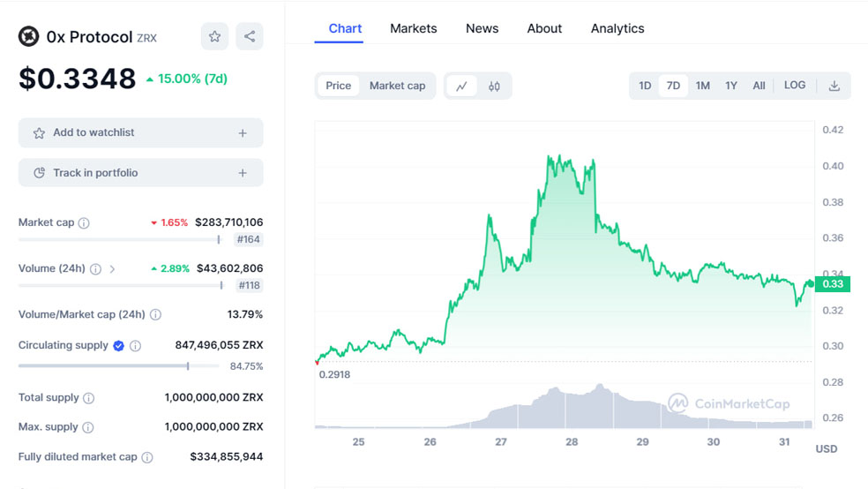Click the Circulating supply progress bar

(x=119, y=366)
